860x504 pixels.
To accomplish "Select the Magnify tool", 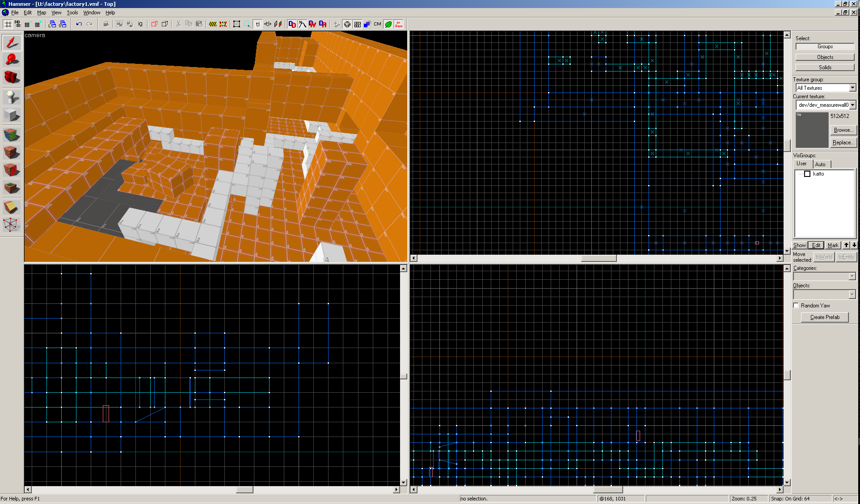I will tap(12, 60).
